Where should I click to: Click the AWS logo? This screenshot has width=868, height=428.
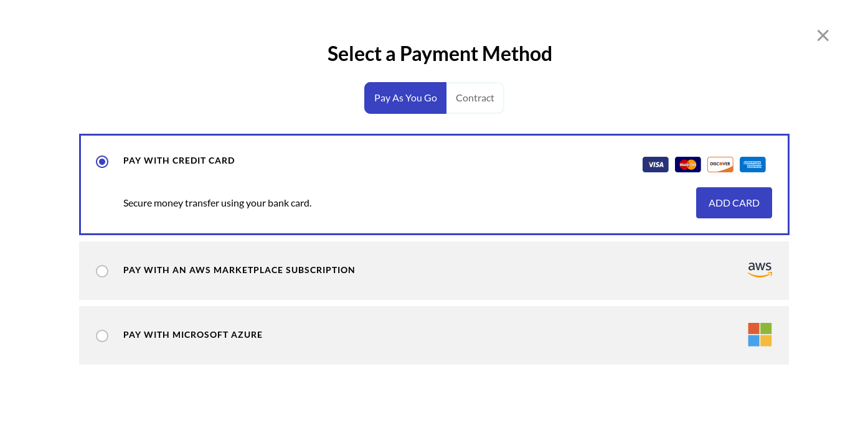[x=760, y=269]
